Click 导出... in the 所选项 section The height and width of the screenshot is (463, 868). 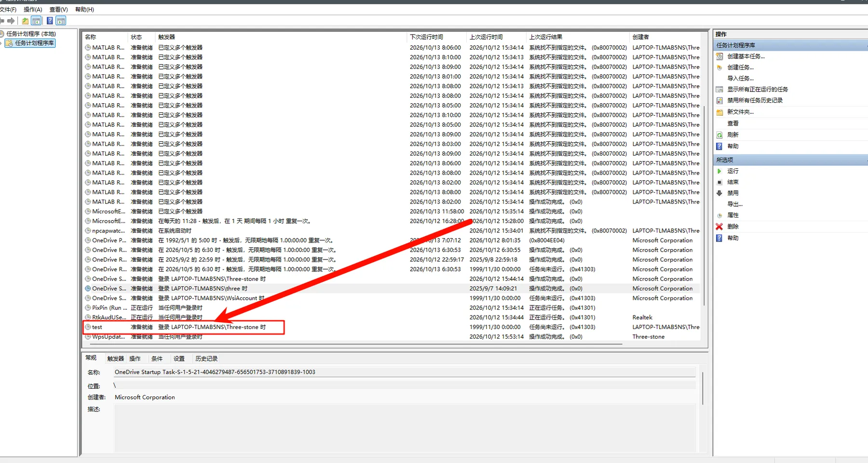(x=735, y=204)
